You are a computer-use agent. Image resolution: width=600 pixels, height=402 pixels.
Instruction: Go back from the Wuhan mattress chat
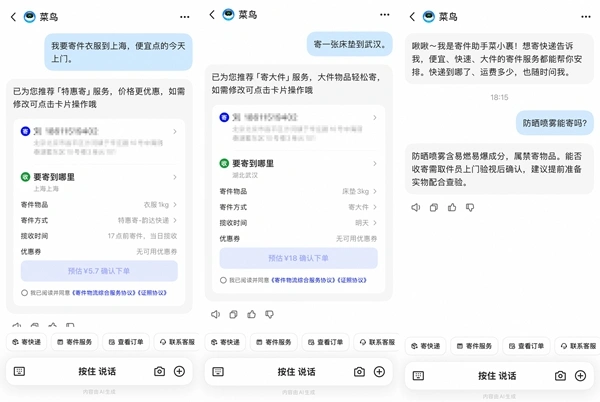[212, 15]
